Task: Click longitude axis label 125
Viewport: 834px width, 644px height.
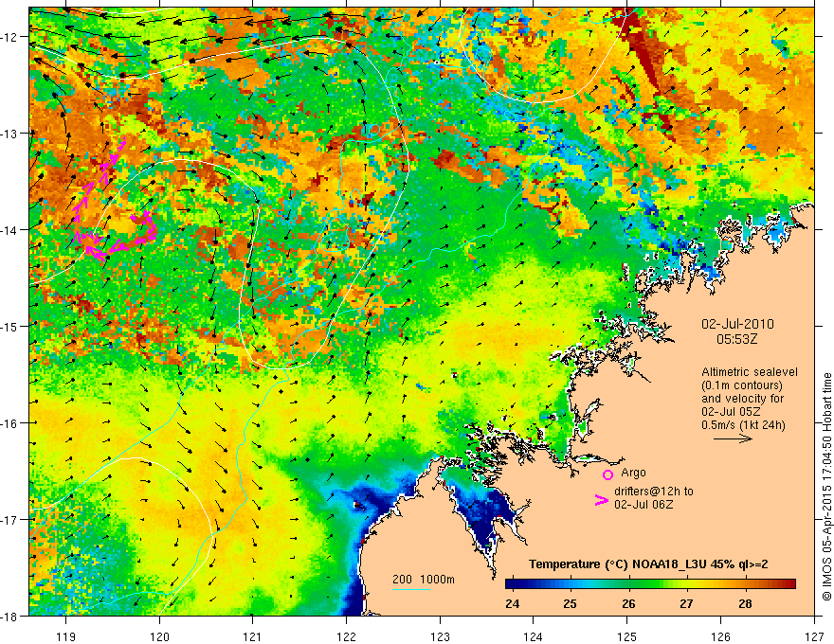Action: [627, 636]
